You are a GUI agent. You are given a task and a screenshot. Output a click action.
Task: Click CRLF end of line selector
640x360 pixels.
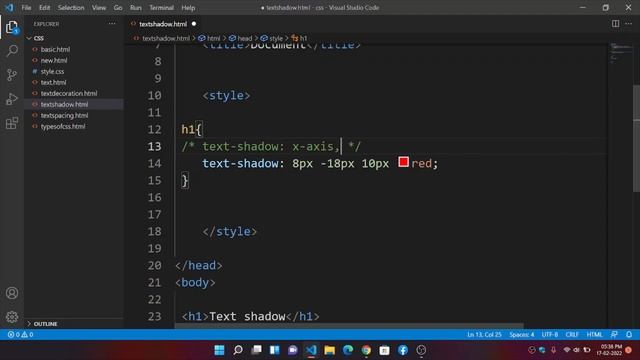point(572,334)
